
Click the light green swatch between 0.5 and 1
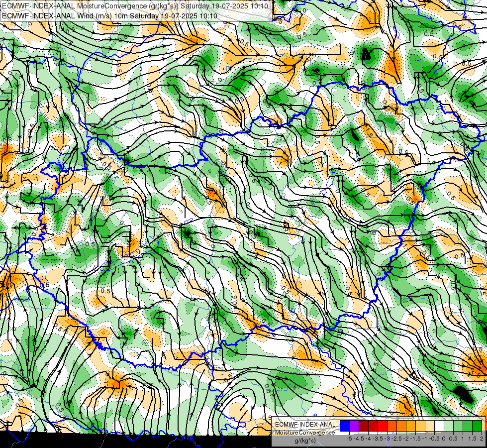(458, 426)
